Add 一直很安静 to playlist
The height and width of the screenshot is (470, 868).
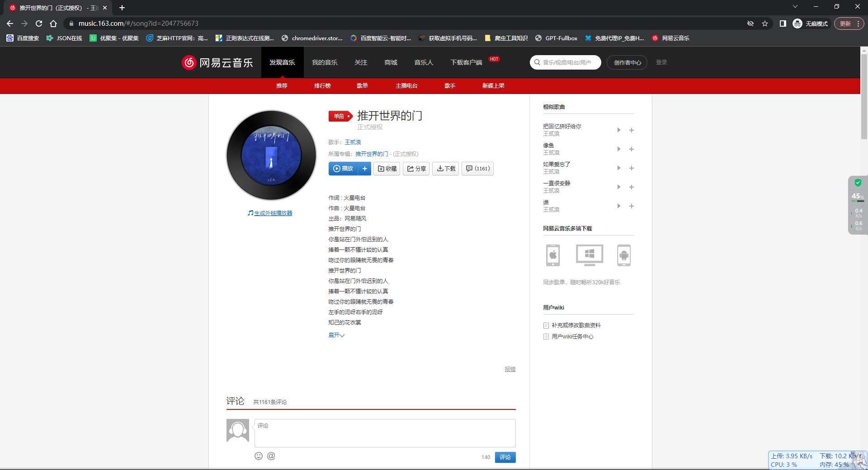coord(632,187)
